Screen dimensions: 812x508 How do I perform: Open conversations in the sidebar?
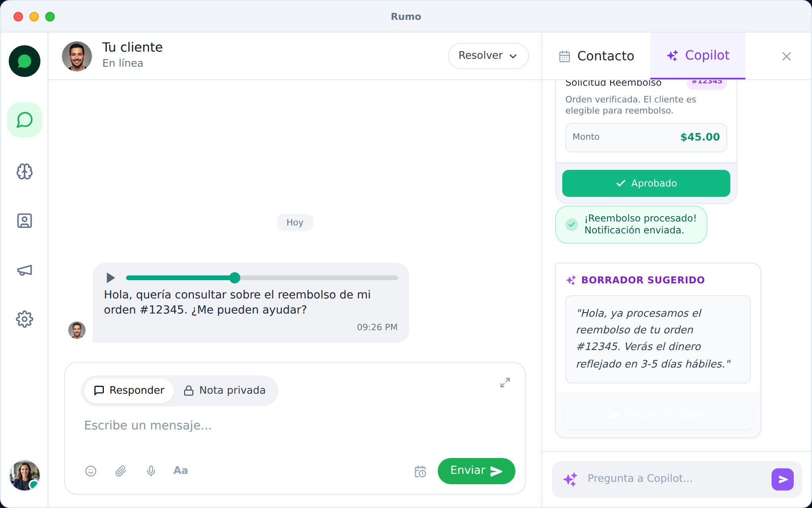point(25,120)
